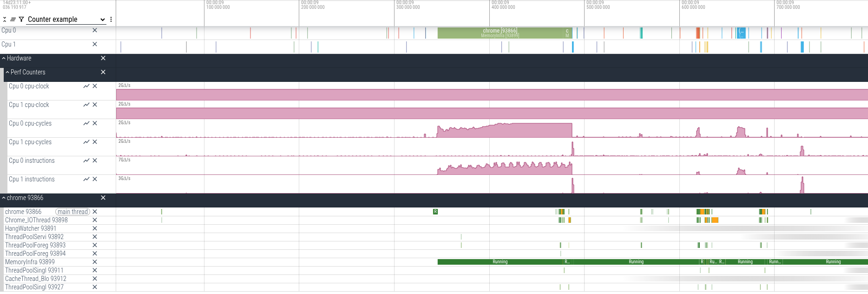
Task: Remove the Cpu 1 cpu-cycles track
Action: [95, 142]
